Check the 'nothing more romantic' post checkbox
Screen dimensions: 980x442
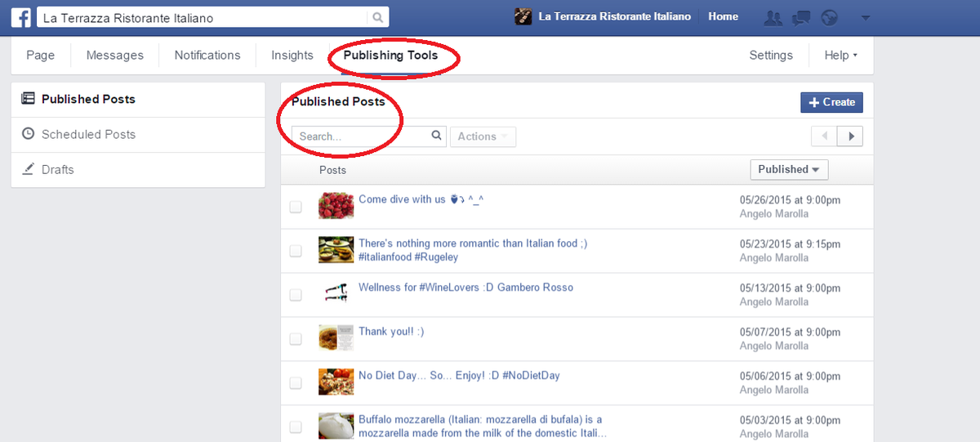[296, 251]
